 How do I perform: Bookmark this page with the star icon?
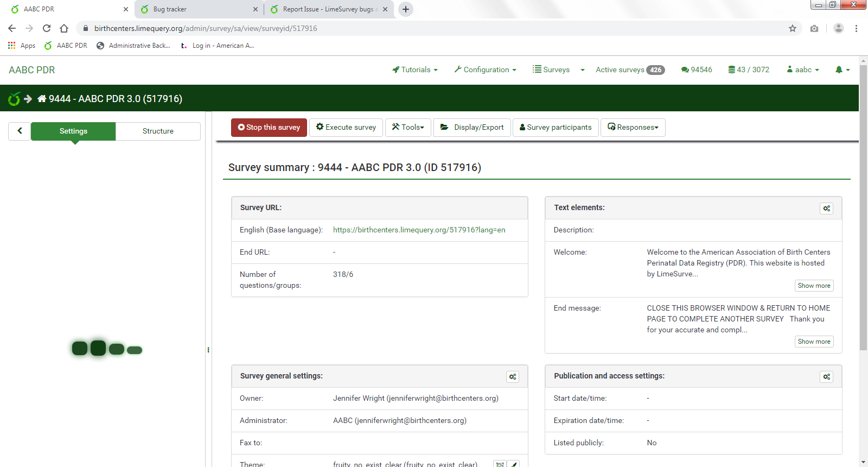pos(793,28)
